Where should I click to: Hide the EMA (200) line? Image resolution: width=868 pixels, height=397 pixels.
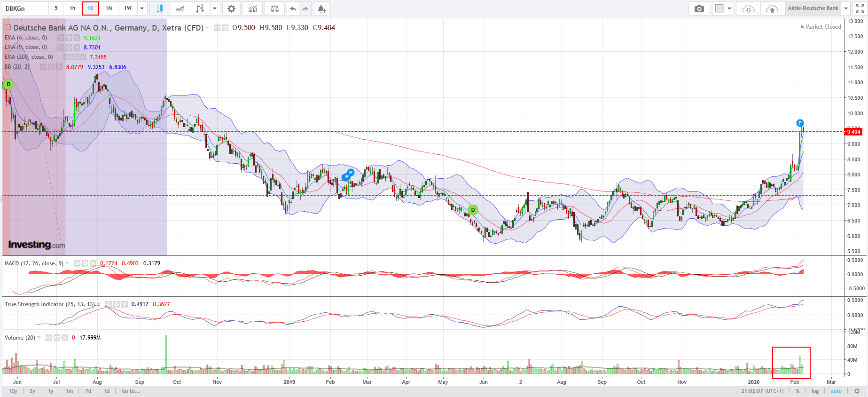click(x=67, y=57)
